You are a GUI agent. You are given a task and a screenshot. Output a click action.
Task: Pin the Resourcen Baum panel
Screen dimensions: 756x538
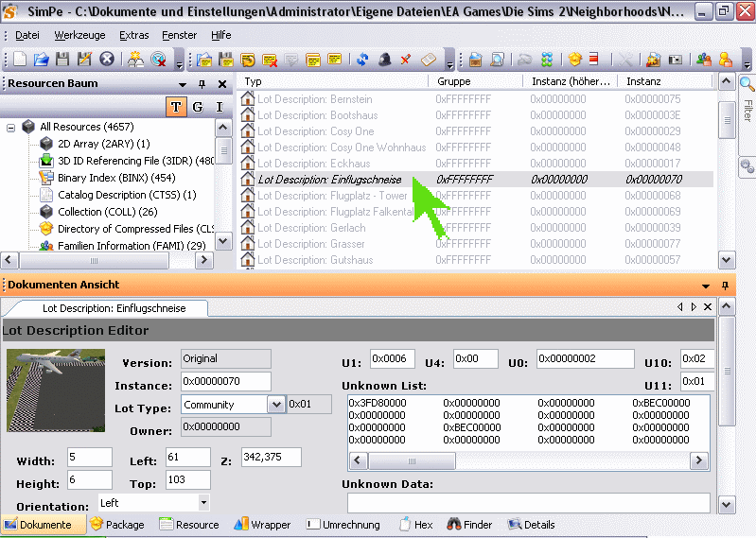pos(202,84)
